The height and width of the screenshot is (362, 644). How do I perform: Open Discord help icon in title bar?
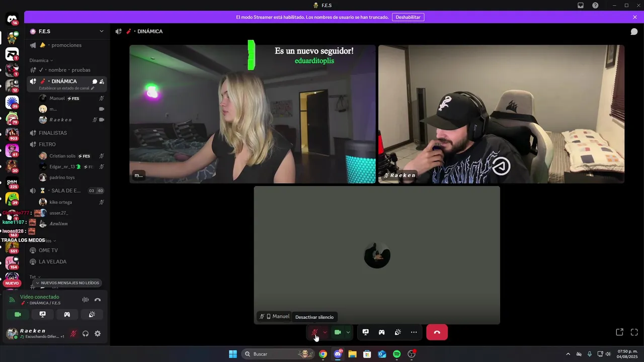(595, 6)
